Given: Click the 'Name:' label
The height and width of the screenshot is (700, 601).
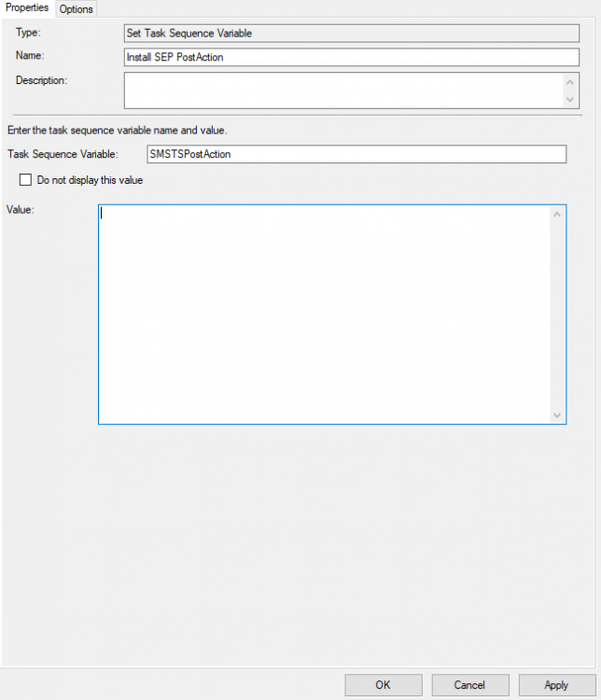Looking at the screenshot, I should pyautogui.click(x=30, y=55).
